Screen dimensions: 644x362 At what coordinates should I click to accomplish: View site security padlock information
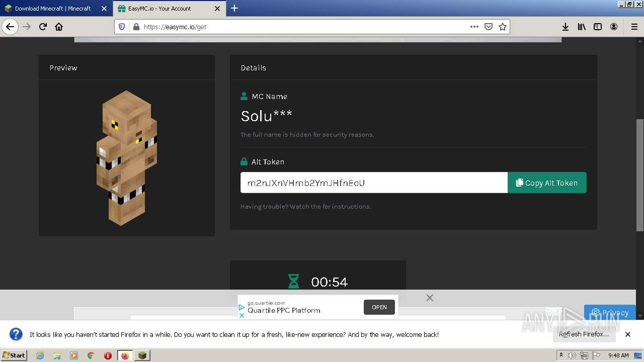136,27
